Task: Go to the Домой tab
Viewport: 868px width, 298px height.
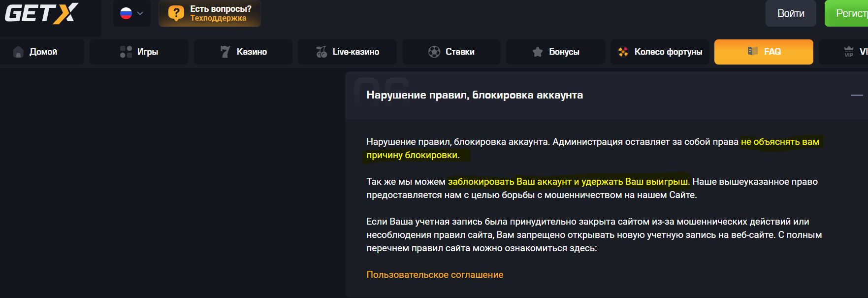Action: pos(42,52)
